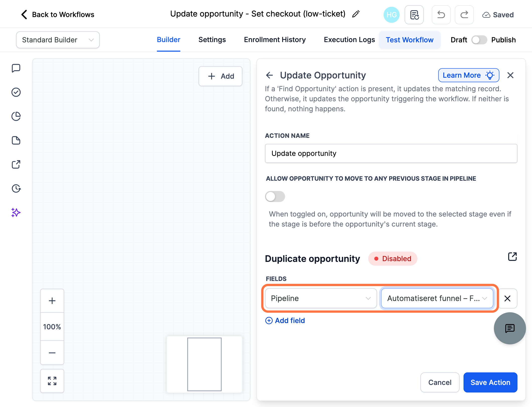
Task: Click the canvas minimap thumbnail
Action: 204,364
